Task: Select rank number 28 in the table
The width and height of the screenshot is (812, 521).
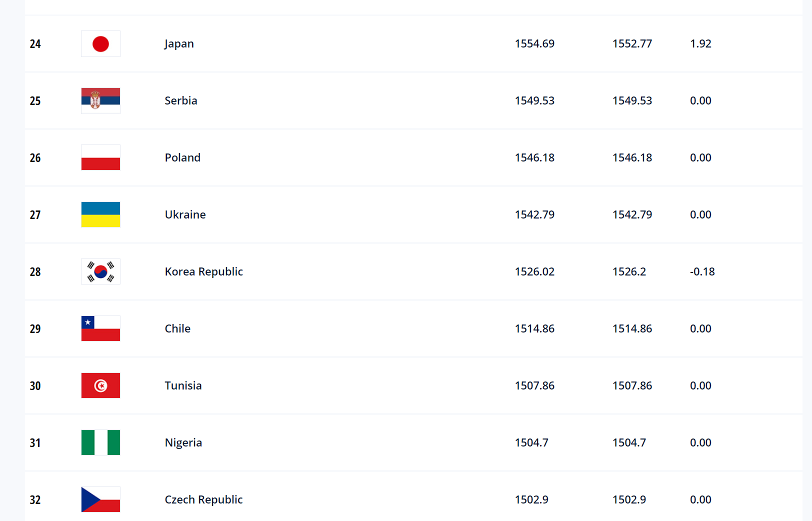Action: click(x=35, y=272)
